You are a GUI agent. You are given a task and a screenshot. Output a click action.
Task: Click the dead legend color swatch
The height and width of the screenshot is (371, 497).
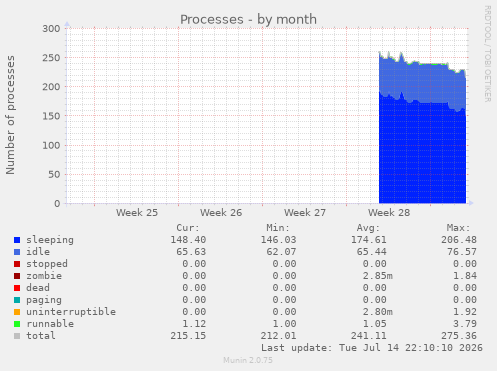point(17,288)
